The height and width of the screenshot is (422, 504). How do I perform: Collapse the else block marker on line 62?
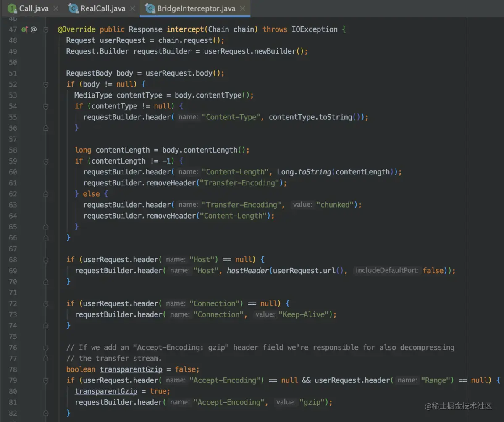[46, 194]
